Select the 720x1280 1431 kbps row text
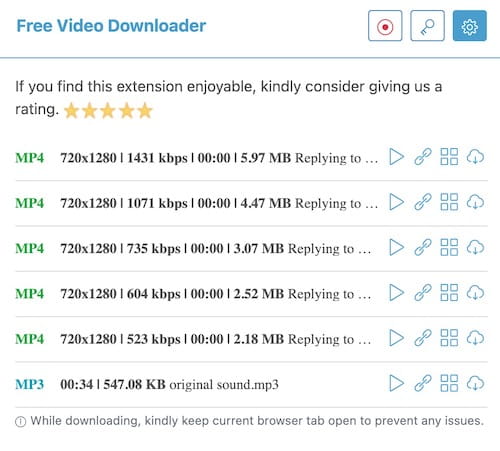Image resolution: width=500 pixels, height=451 pixels. (x=219, y=158)
